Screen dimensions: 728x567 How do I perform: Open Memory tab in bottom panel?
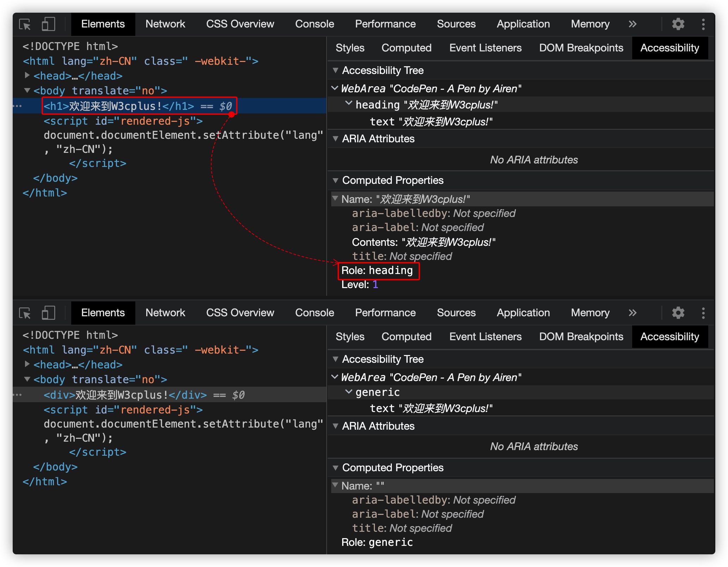click(x=590, y=313)
